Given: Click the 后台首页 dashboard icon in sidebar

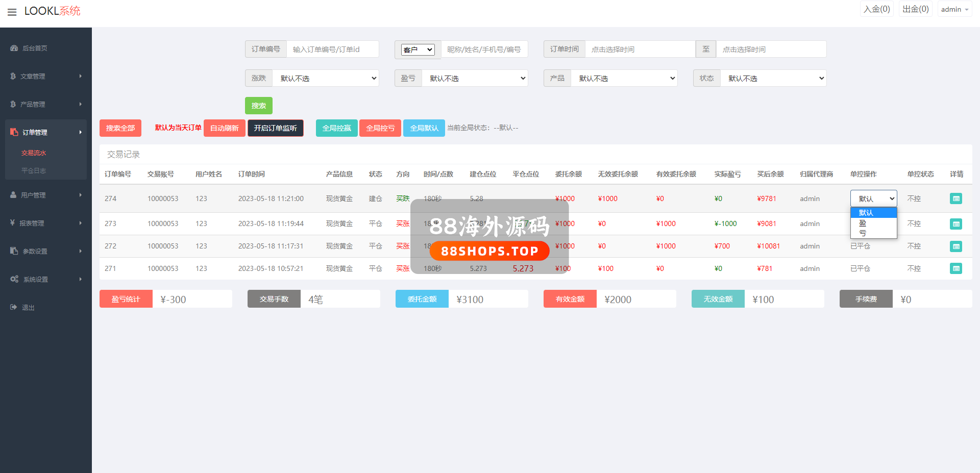Looking at the screenshot, I should pyautogui.click(x=14, y=48).
